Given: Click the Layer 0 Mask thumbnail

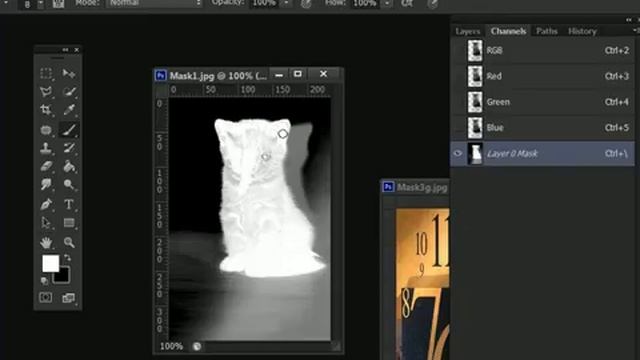Looking at the screenshot, I should pos(475,153).
